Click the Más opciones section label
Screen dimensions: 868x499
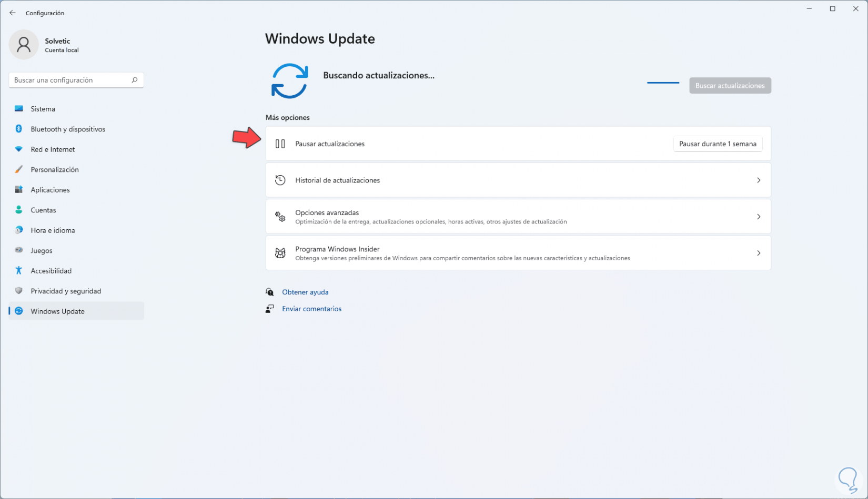[x=287, y=117]
